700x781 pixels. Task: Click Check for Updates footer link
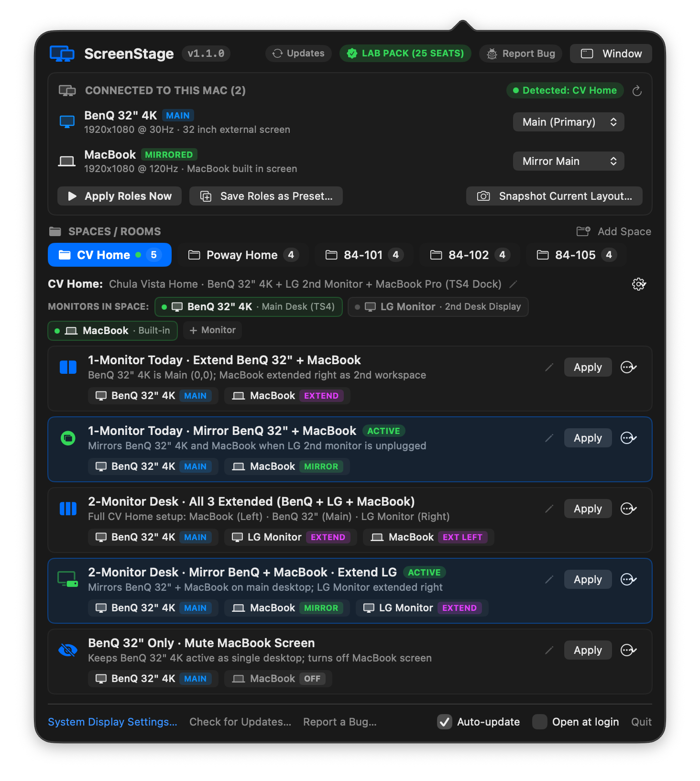click(x=240, y=722)
